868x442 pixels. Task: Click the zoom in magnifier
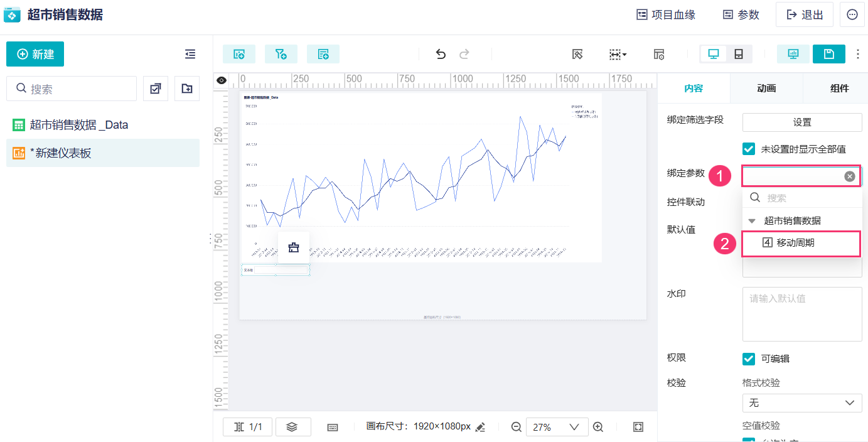(x=598, y=427)
